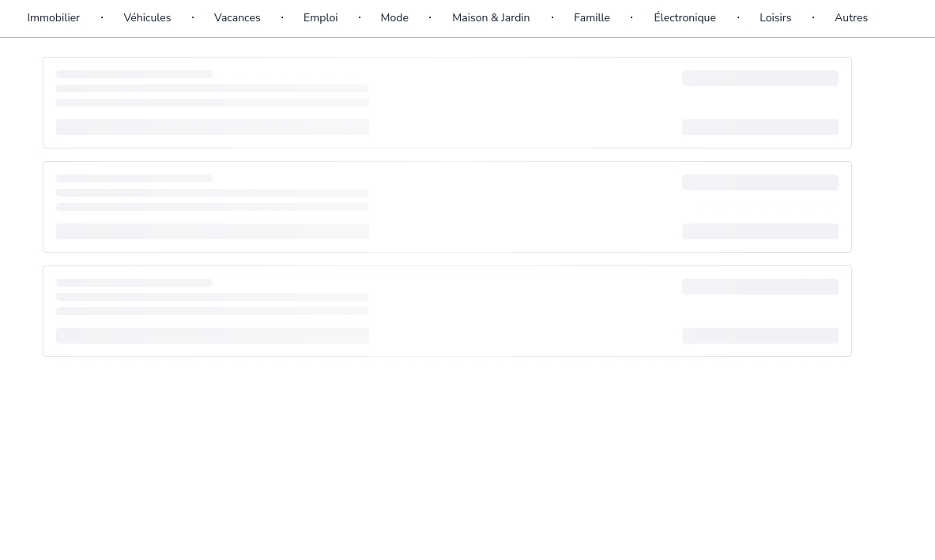This screenshot has height=560, width=935.
Task: Click third card's bottom-left wide placeholder bar
Action: tap(212, 336)
